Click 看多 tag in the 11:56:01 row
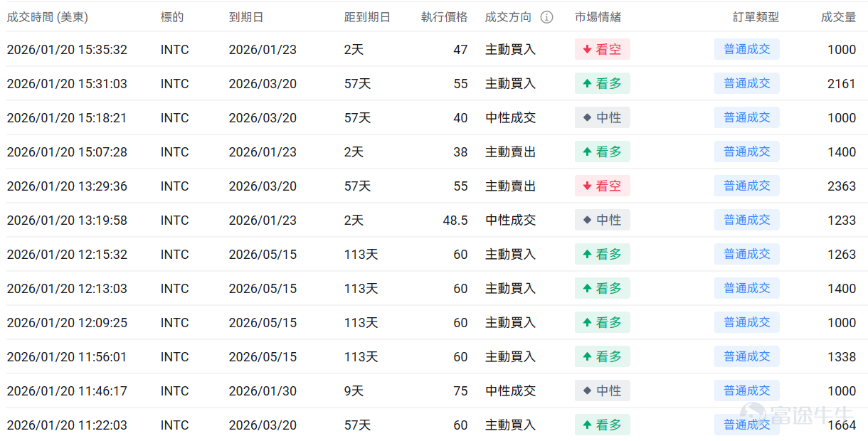This screenshot has height=441, width=868. [603, 356]
